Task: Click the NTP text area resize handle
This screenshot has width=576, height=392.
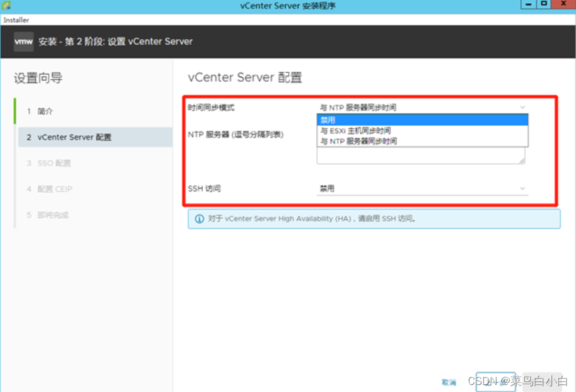Action: coord(522,160)
